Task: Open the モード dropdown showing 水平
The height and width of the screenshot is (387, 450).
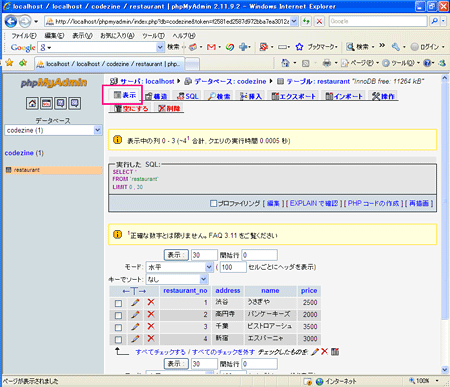Action: coord(209,267)
